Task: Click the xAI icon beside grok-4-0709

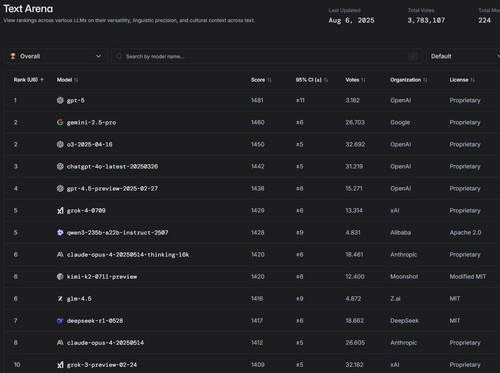Action: pyautogui.click(x=60, y=210)
